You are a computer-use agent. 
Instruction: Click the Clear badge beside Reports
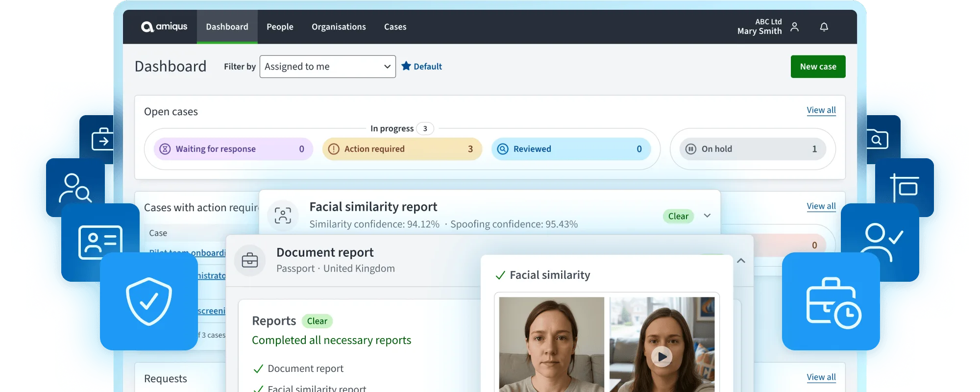[317, 321]
